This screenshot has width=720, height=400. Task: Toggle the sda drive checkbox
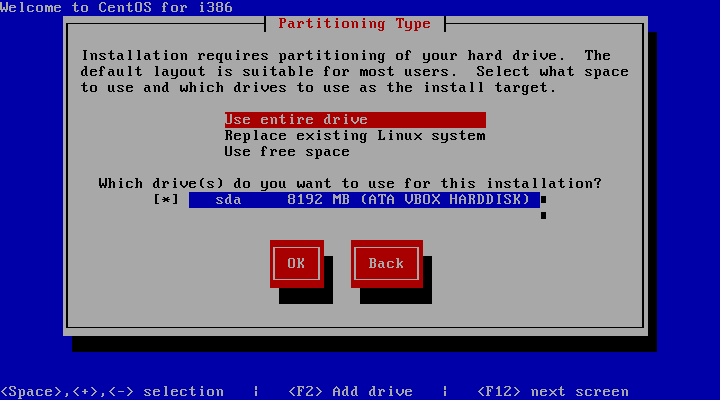pyautogui.click(x=166, y=200)
